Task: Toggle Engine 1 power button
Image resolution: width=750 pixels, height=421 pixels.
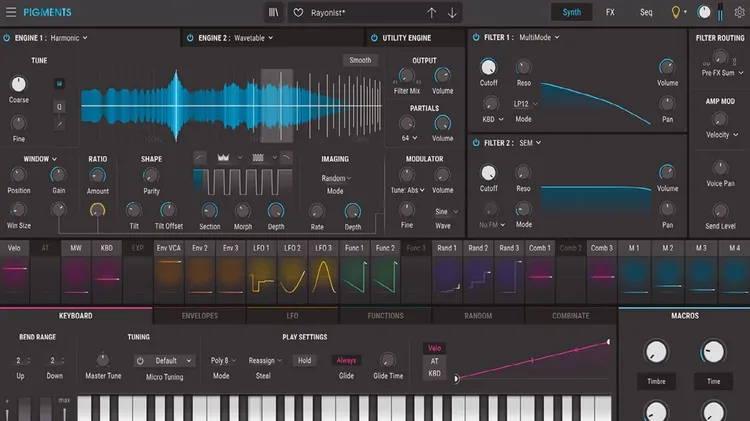Action: (7, 38)
